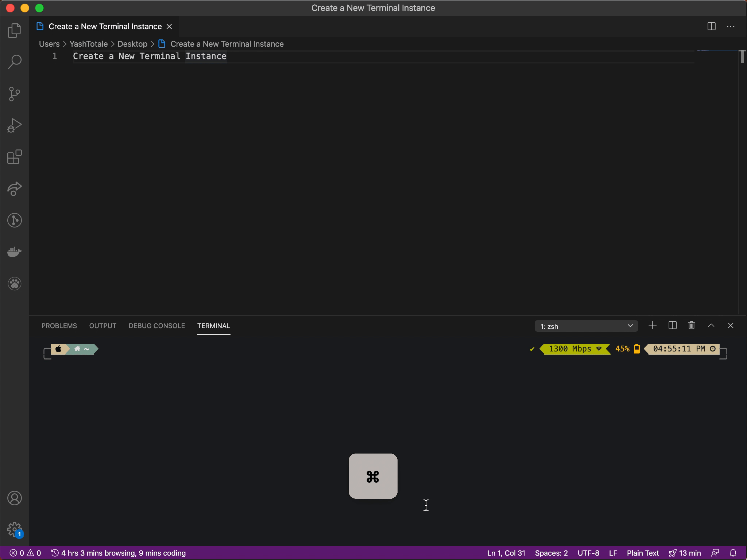
Task: Switch to the PROBLEMS tab
Action: 59,325
